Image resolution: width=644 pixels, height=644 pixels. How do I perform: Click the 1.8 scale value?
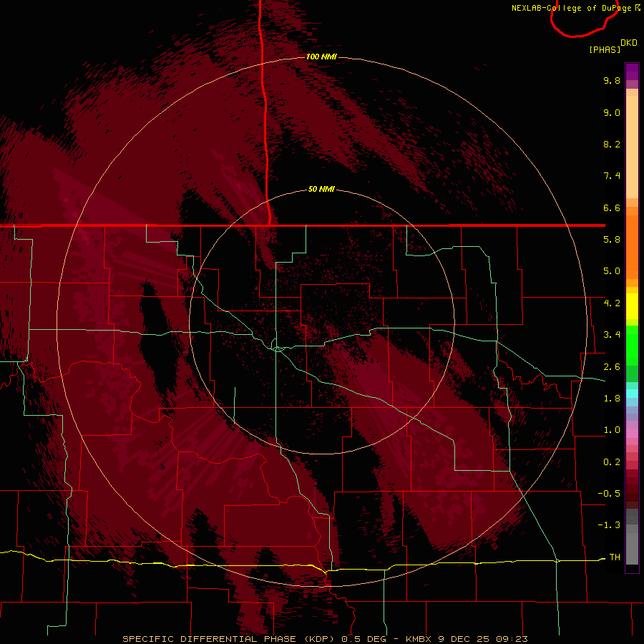pos(612,399)
